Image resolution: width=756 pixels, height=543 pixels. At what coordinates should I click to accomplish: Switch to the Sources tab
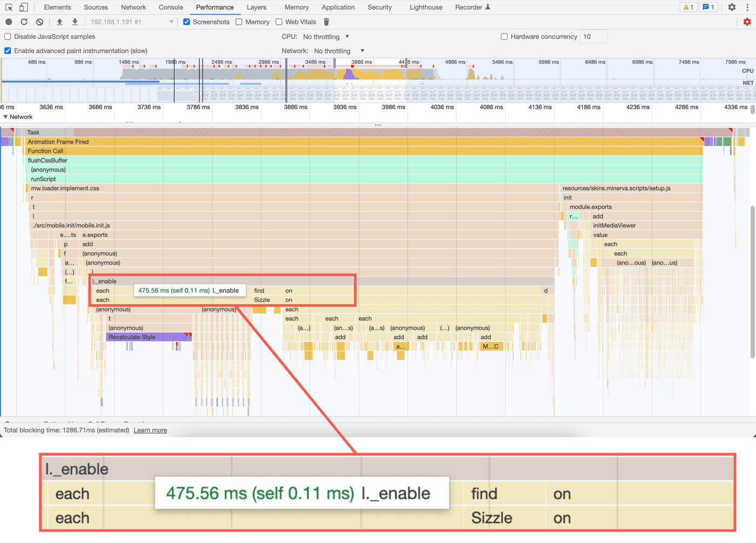tap(96, 7)
